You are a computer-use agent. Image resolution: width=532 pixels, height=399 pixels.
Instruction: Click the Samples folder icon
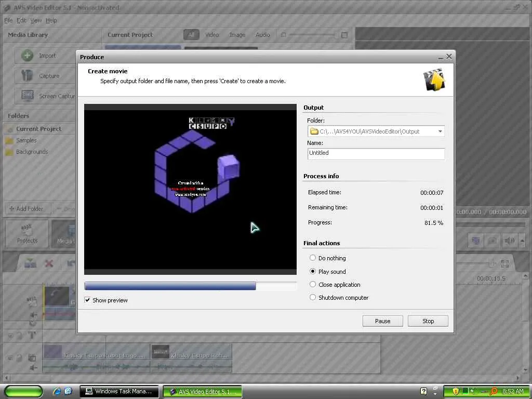(9, 140)
